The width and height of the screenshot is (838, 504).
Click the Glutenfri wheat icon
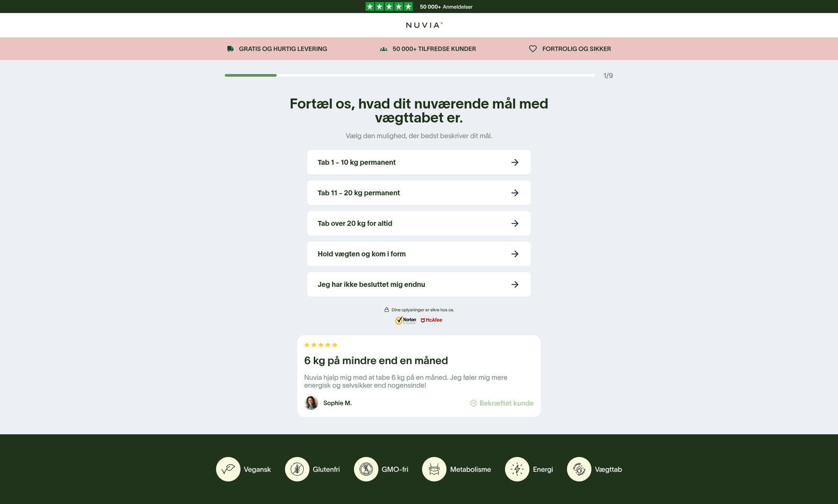coord(297,469)
